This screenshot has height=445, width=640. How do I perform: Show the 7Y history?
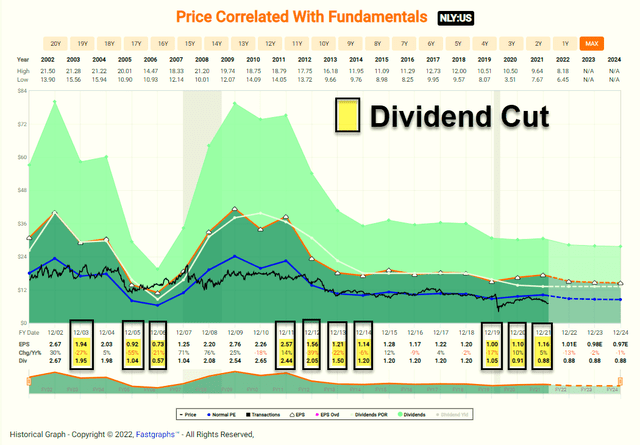(404, 44)
